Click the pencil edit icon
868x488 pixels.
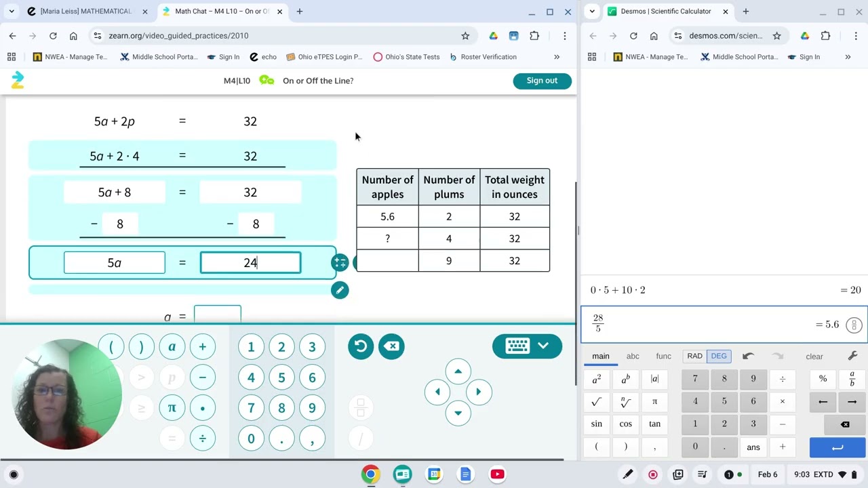click(340, 290)
